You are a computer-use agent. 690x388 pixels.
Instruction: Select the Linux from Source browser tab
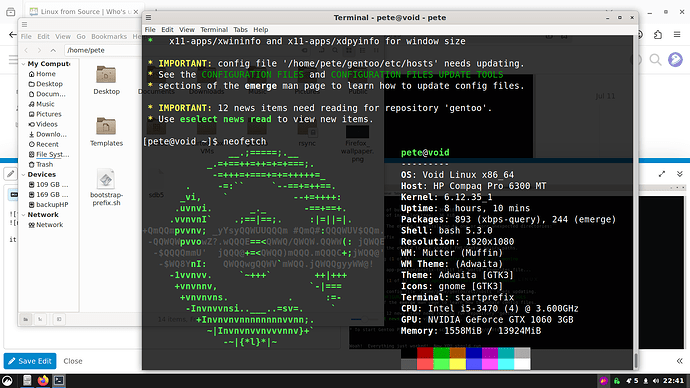(x=83, y=11)
